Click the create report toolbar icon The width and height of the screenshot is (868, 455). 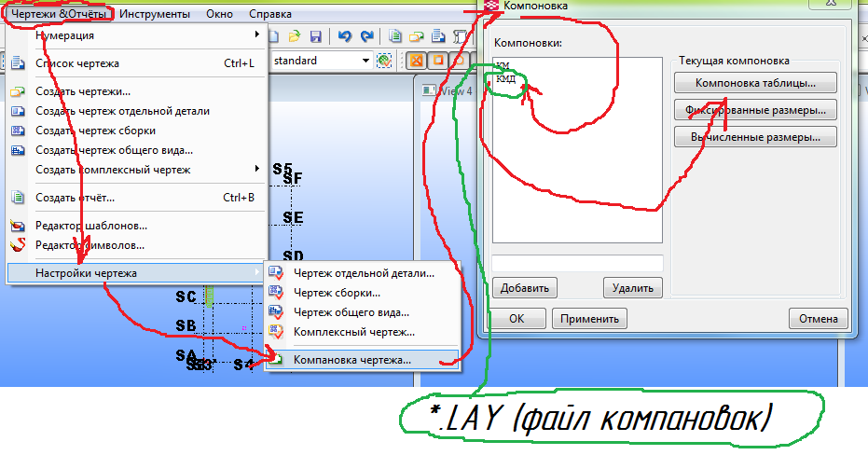(394, 36)
